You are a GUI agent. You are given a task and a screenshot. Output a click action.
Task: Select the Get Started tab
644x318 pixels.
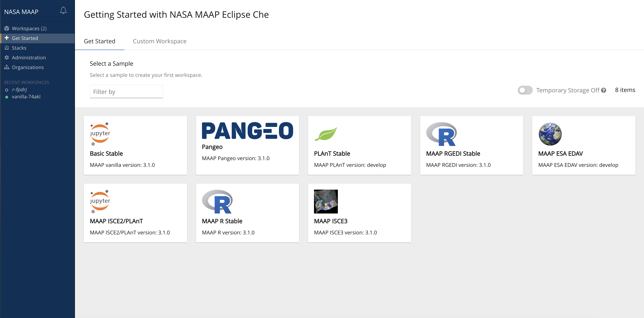[x=100, y=41]
